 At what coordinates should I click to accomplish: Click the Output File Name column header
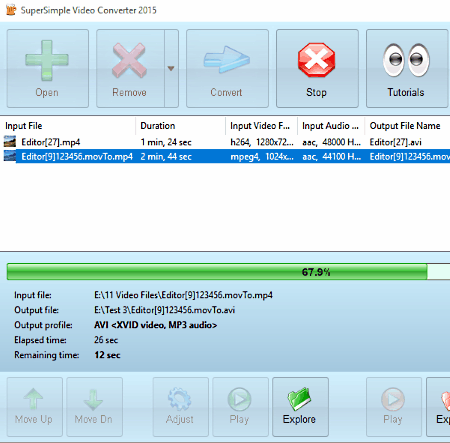[407, 126]
